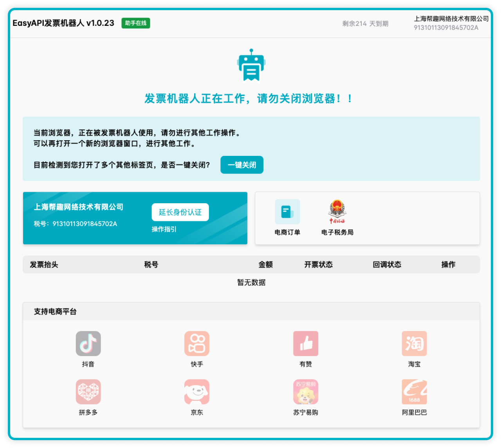The height and width of the screenshot is (448, 501).
Task: Click the 开票状态 column header
Action: pos(318,265)
